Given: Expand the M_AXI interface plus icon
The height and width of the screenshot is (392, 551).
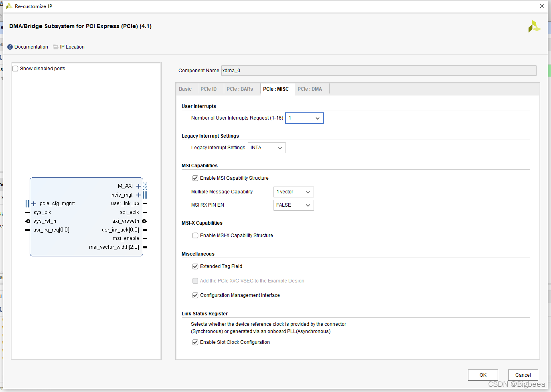Looking at the screenshot, I should 138,186.
